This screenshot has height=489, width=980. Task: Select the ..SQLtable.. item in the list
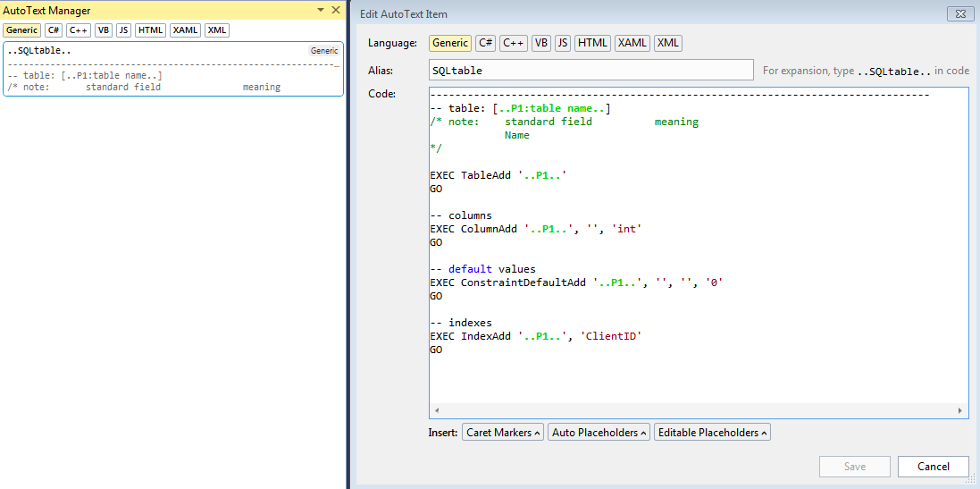173,69
